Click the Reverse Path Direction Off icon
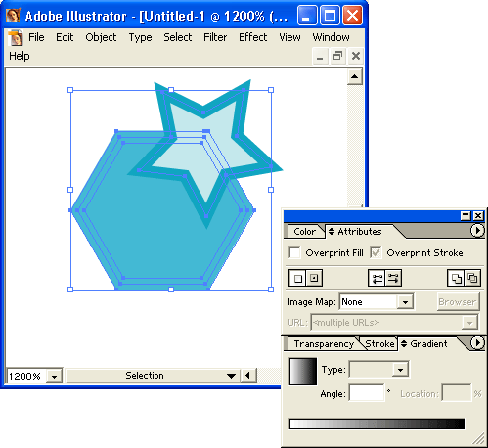 377,278
